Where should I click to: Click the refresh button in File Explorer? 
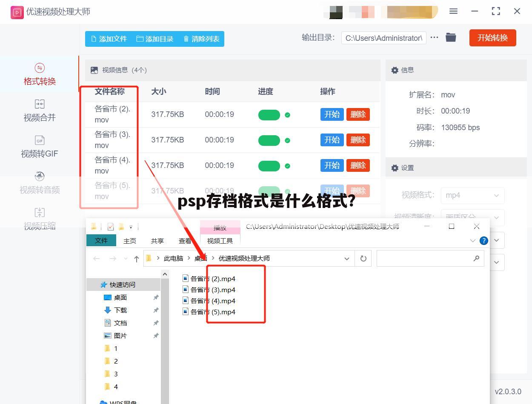tap(363, 259)
